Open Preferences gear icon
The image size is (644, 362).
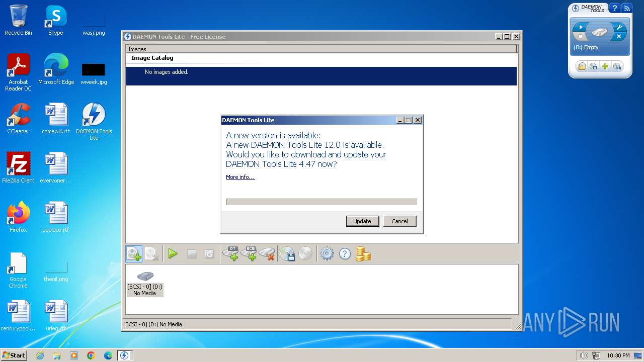327,254
